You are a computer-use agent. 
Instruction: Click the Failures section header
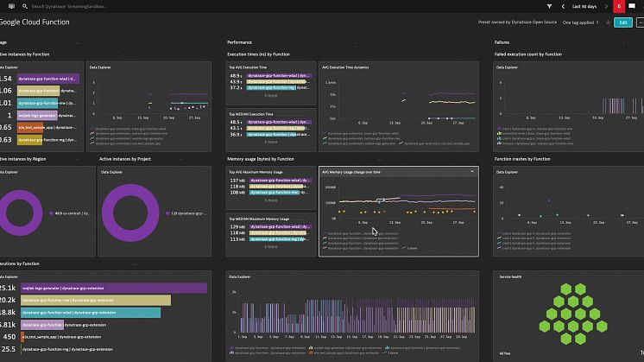tap(502, 42)
